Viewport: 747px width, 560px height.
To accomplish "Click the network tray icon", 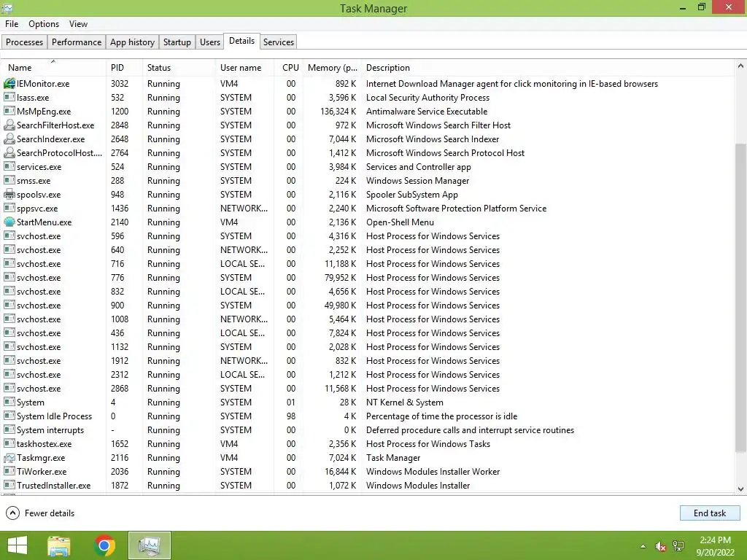I will [678, 546].
